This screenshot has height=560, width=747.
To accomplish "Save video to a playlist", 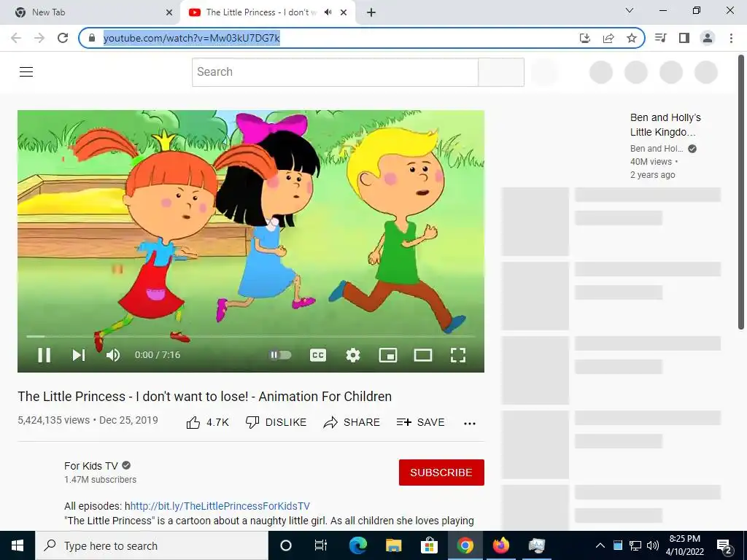I will coord(421,422).
